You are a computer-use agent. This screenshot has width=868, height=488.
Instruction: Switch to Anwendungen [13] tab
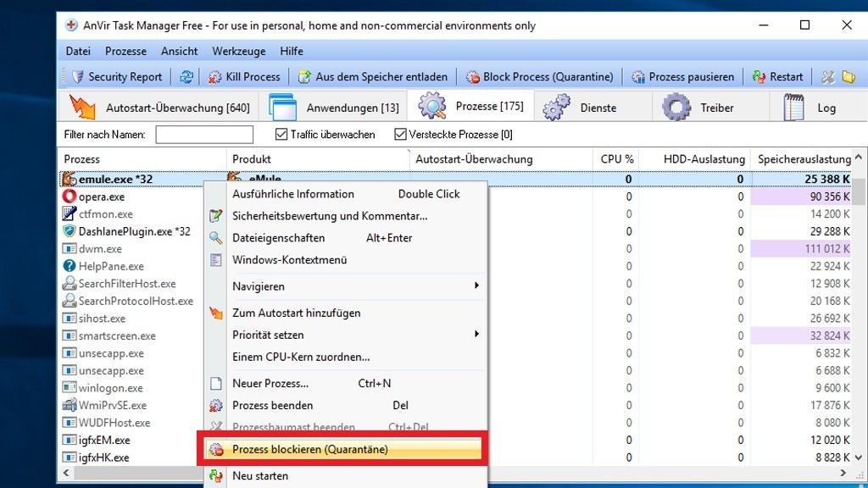point(334,107)
